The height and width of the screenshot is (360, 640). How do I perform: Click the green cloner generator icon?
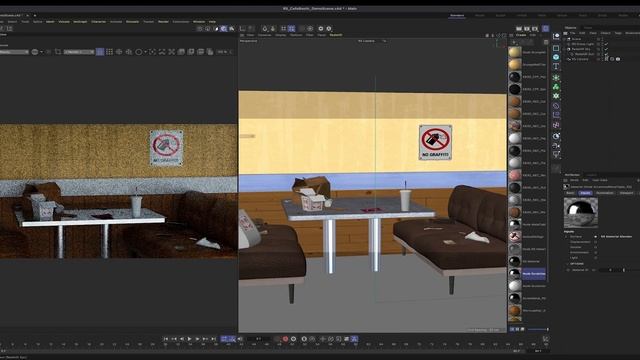[x=556, y=87]
